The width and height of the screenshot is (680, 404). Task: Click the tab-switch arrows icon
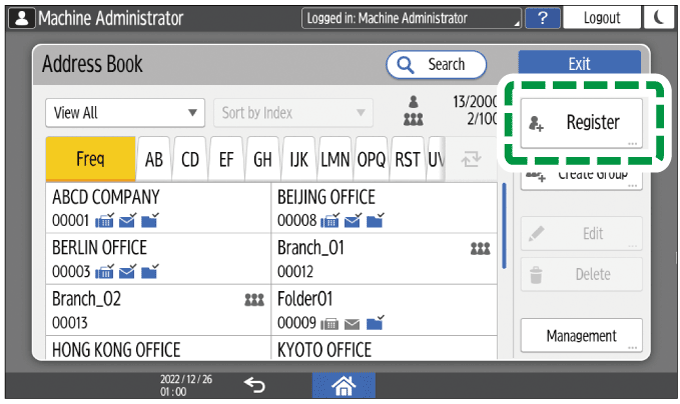[x=470, y=158]
